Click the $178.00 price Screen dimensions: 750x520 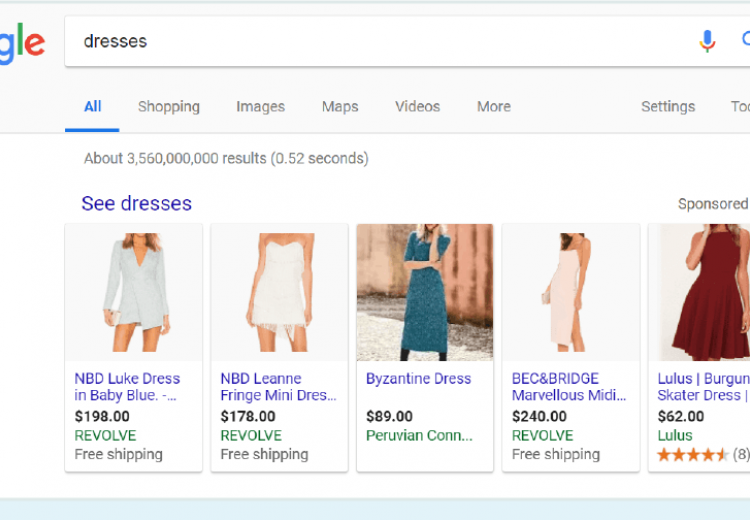click(248, 416)
